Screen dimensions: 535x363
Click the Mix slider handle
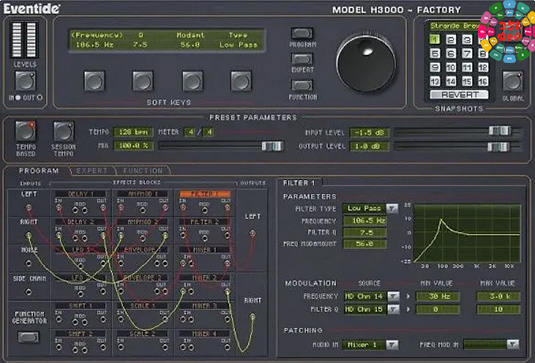272,146
